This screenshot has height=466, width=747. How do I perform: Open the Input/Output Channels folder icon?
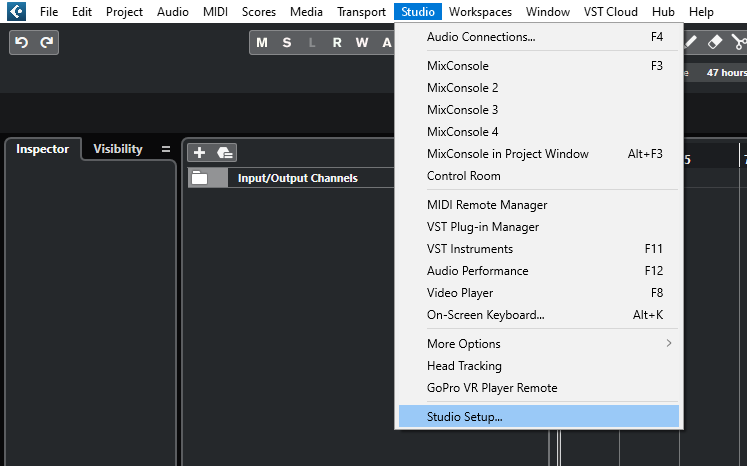200,178
